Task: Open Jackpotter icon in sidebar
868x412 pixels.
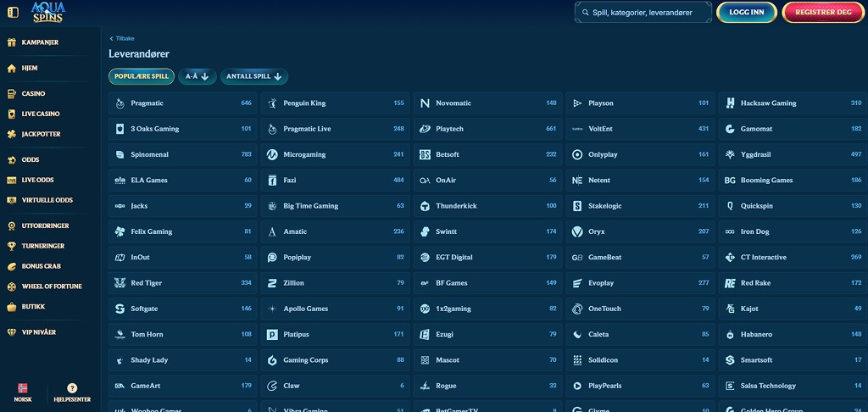Action: click(x=11, y=134)
